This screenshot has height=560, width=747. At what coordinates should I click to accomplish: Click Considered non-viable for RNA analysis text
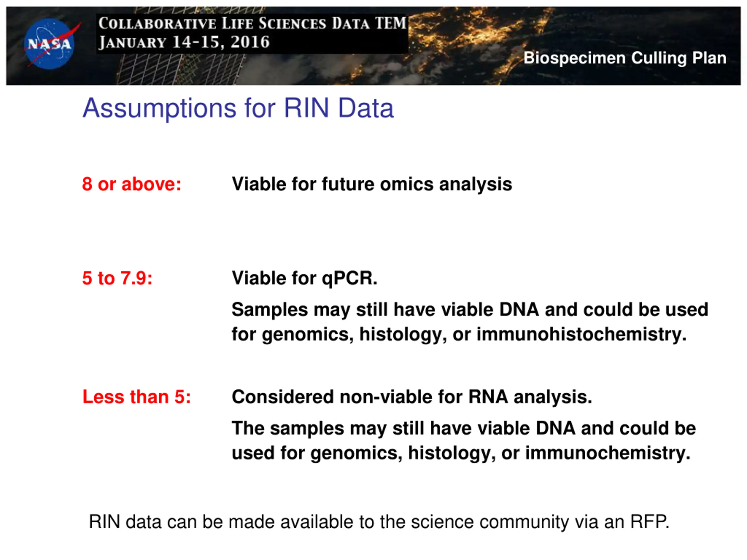(412, 397)
